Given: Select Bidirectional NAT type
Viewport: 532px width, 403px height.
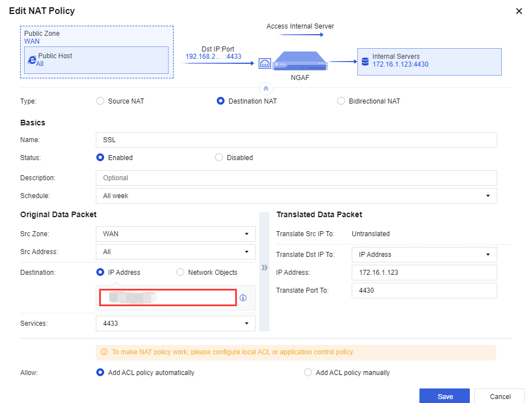Looking at the screenshot, I should (341, 101).
